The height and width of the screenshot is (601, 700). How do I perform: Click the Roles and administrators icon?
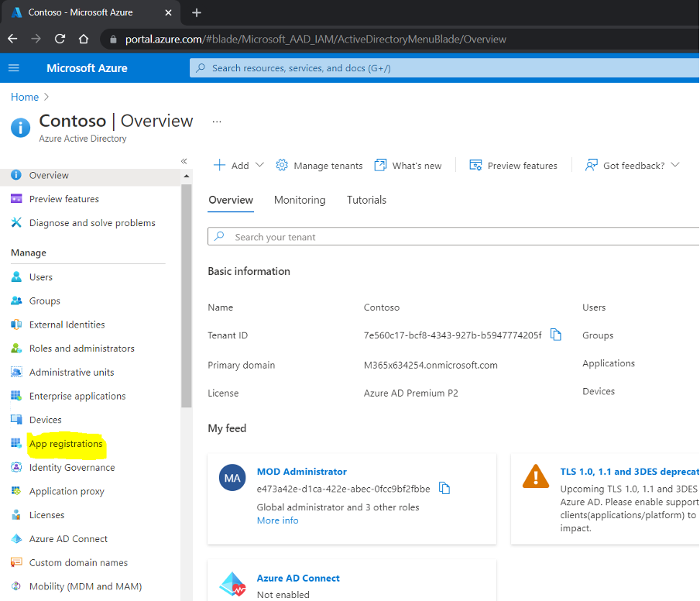click(16, 349)
